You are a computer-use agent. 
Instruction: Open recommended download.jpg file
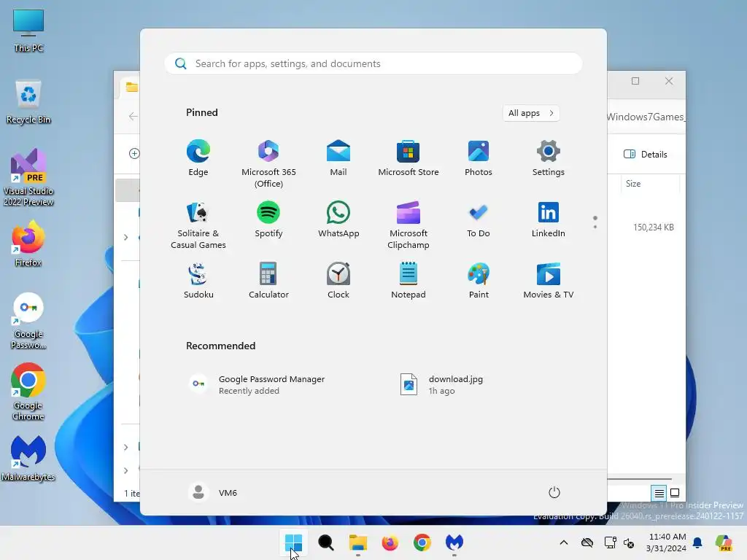[442, 384]
